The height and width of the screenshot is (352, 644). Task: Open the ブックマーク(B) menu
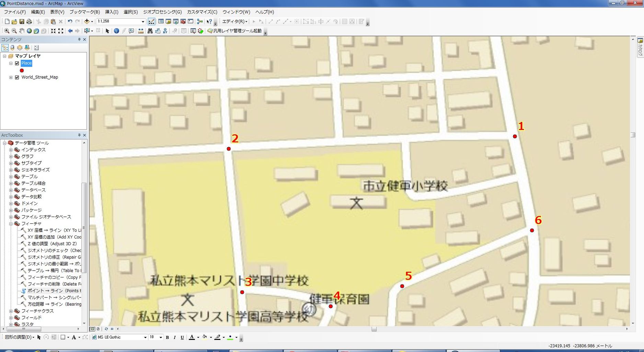pyautogui.click(x=85, y=12)
